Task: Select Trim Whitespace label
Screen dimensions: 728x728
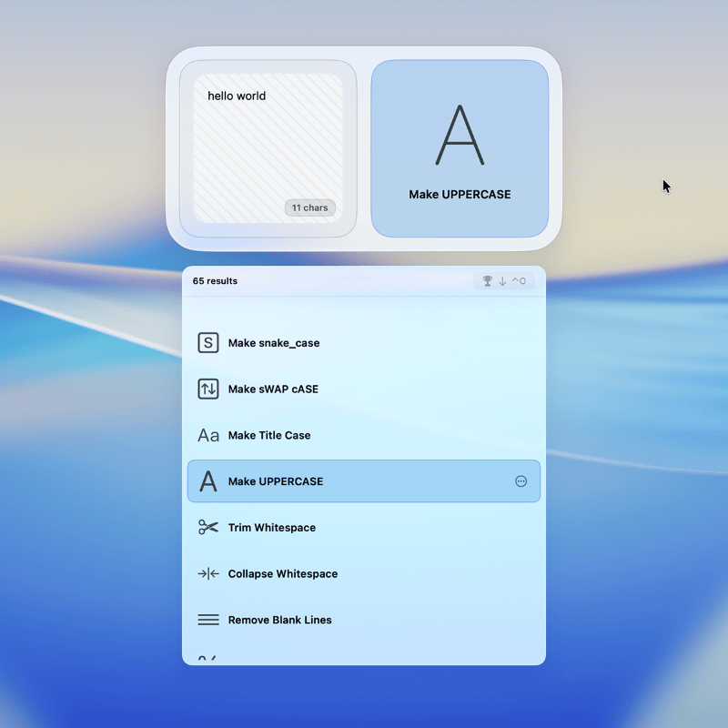Action: tap(271, 528)
